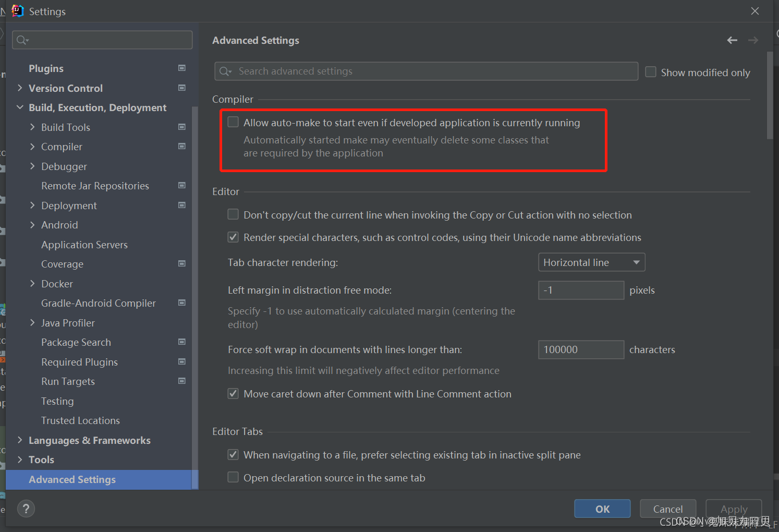779x532 pixels.
Task: Open the Trusted Locations settings page
Action: 80,420
